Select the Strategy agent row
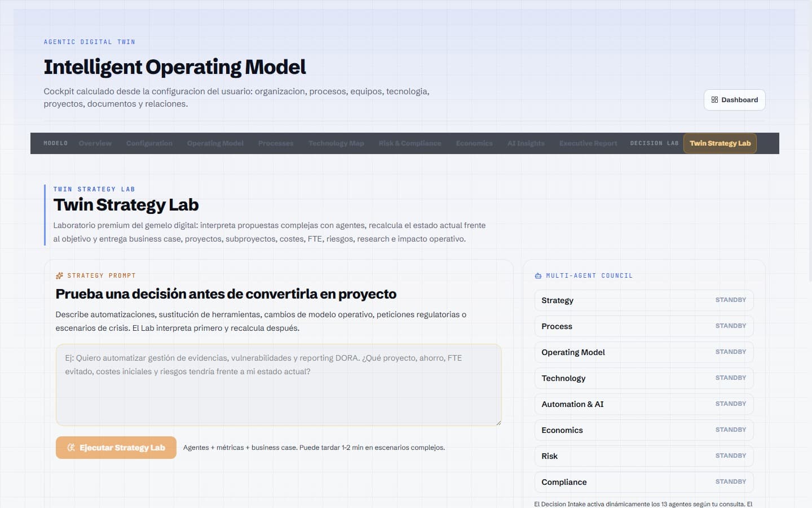This screenshot has width=812, height=508. point(644,300)
